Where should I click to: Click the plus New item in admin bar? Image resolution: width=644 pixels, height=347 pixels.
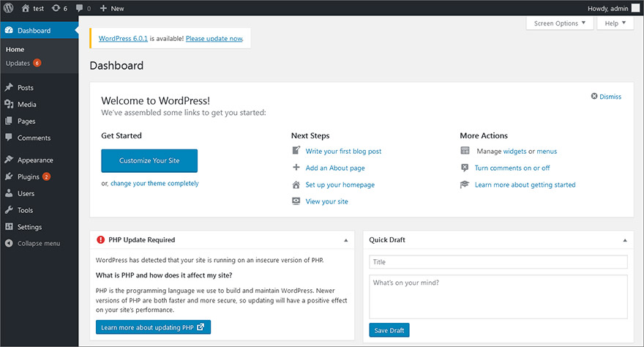(112, 8)
